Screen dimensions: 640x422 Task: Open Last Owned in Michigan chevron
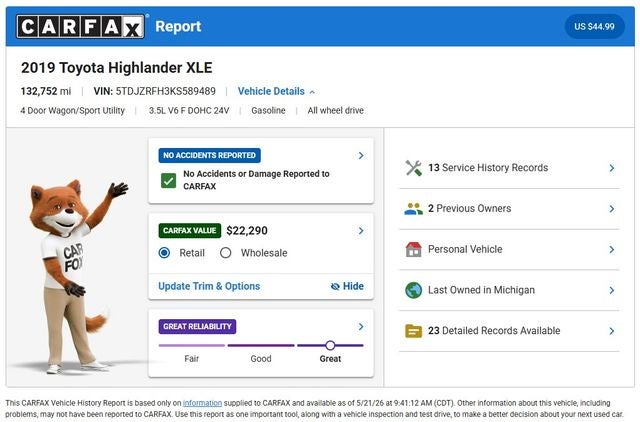(x=611, y=290)
